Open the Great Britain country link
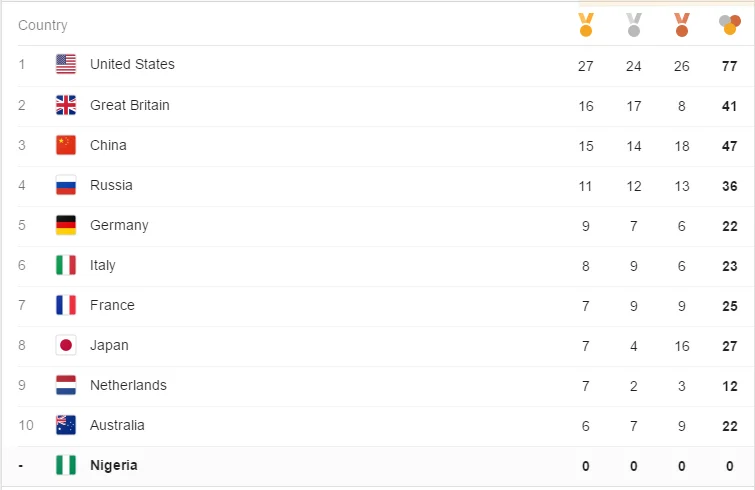 point(130,105)
